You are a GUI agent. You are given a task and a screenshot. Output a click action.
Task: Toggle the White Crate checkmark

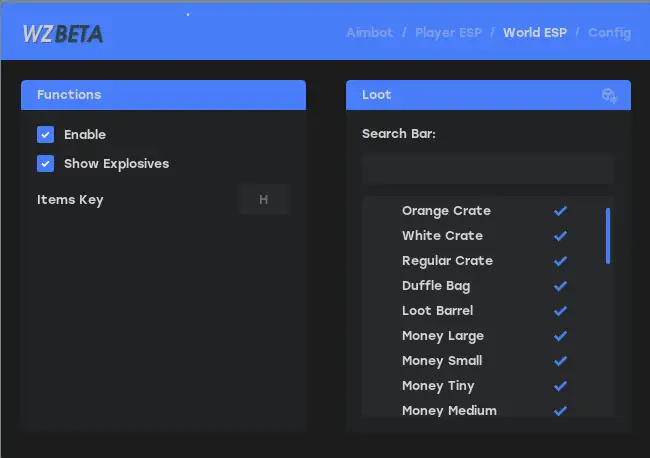tap(560, 236)
